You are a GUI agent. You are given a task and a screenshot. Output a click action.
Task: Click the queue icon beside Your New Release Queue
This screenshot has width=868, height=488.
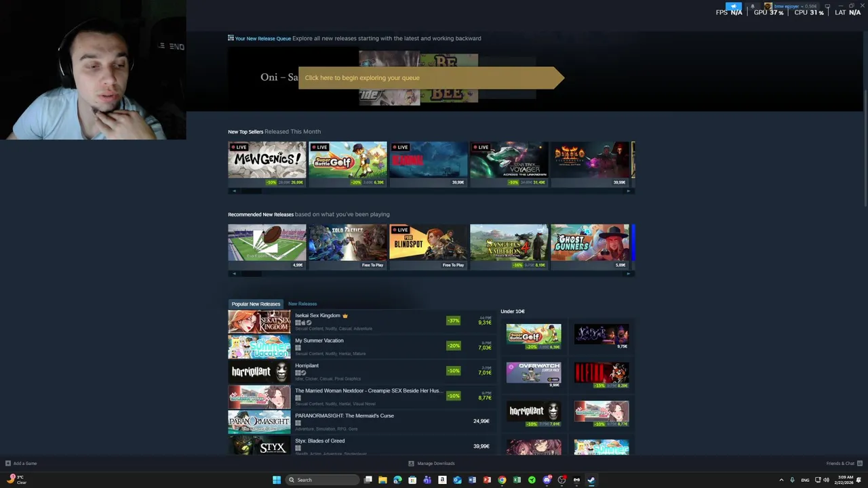(231, 38)
